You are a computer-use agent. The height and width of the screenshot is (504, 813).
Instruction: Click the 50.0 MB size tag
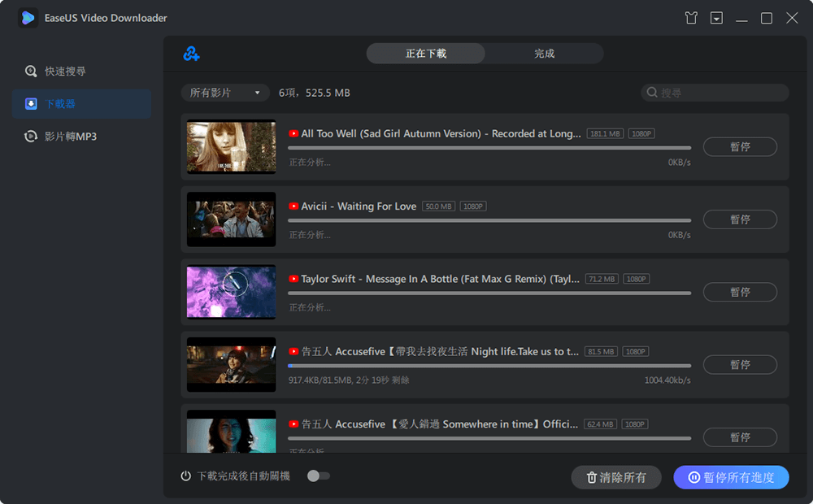[x=439, y=206]
